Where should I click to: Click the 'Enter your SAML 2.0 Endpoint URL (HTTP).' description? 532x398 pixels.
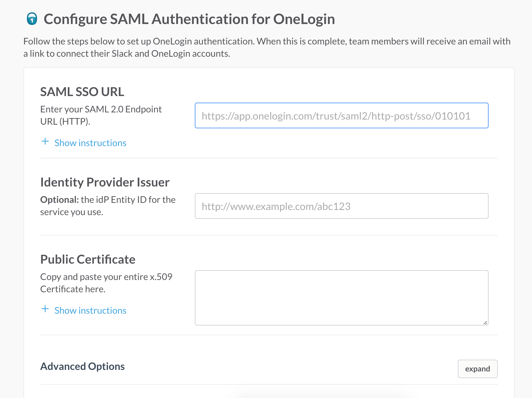(x=101, y=115)
